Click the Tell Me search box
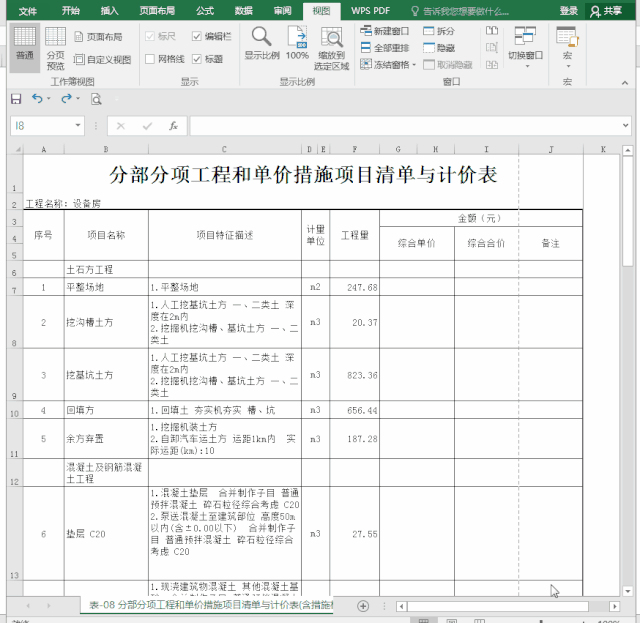 pyautogui.click(x=460, y=11)
